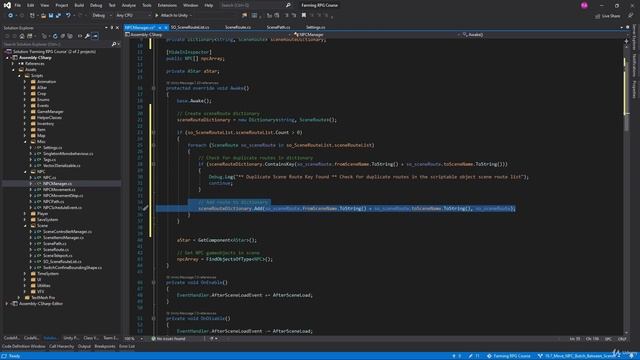Click the Open File folder icon in toolbar
The height and width of the screenshot is (360, 640).
coord(43,16)
